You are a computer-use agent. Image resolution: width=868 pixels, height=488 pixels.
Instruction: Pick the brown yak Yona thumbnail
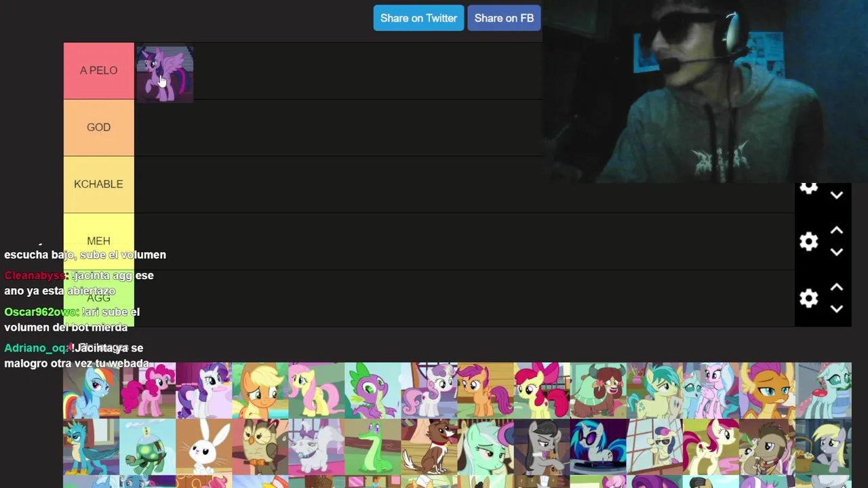pos(597,390)
